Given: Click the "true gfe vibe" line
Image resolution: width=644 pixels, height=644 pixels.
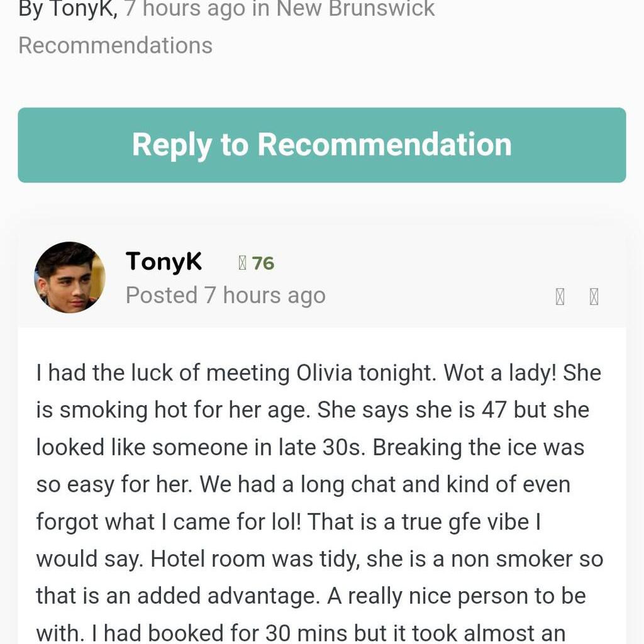Looking at the screenshot, I should click(x=288, y=522).
